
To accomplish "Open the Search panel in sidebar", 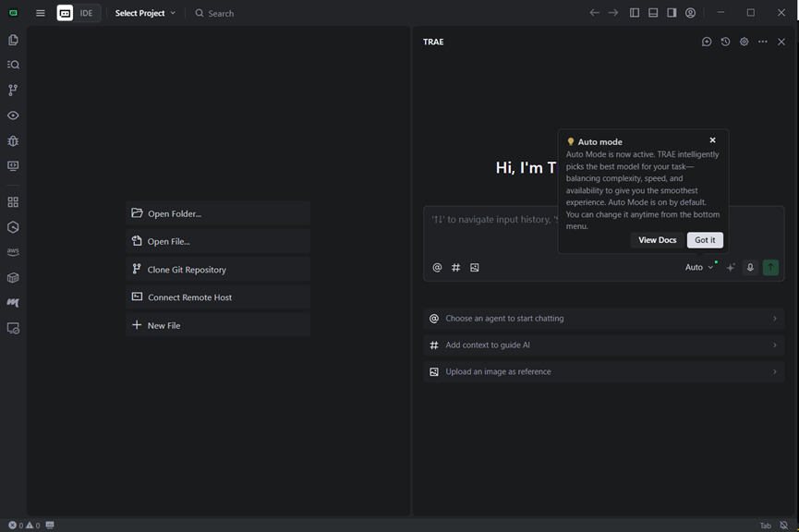I will click(13, 65).
